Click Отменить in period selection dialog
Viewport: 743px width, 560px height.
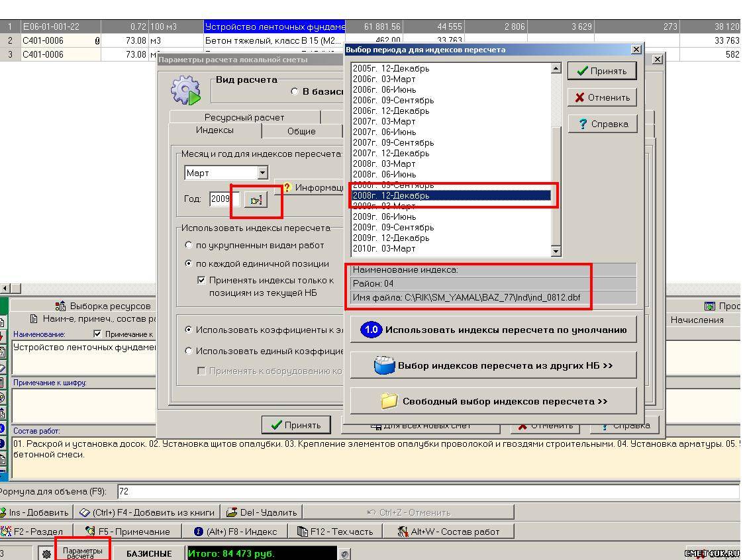pos(602,97)
